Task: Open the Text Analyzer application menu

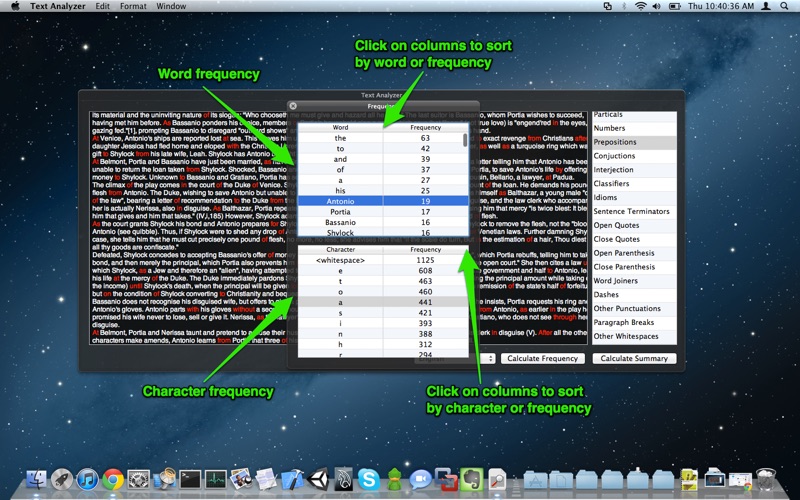Action: click(57, 6)
